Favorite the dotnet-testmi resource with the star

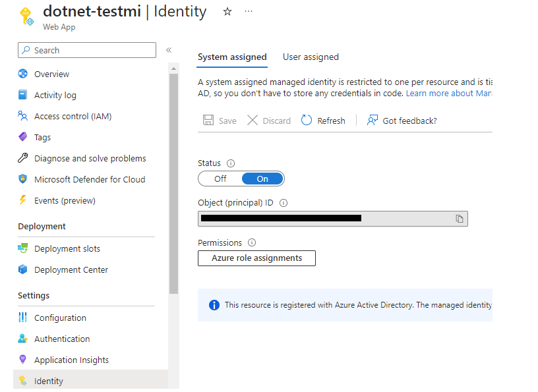227,11
